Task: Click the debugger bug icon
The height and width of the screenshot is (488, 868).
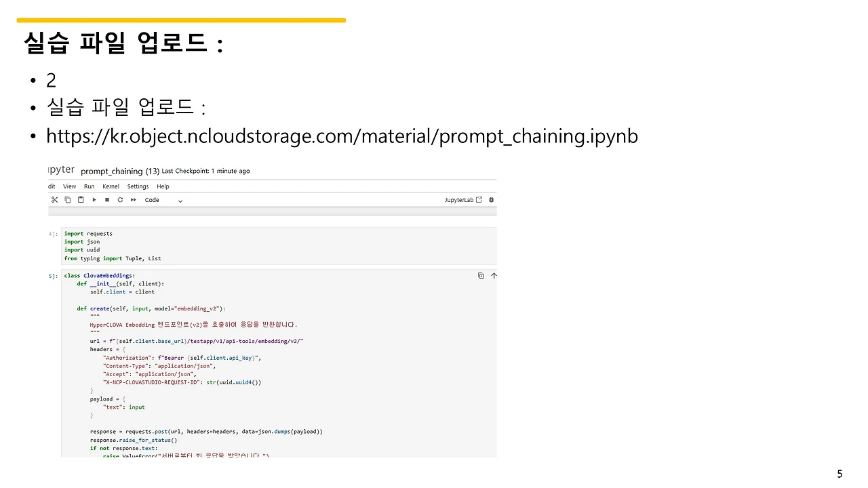Action: [492, 200]
